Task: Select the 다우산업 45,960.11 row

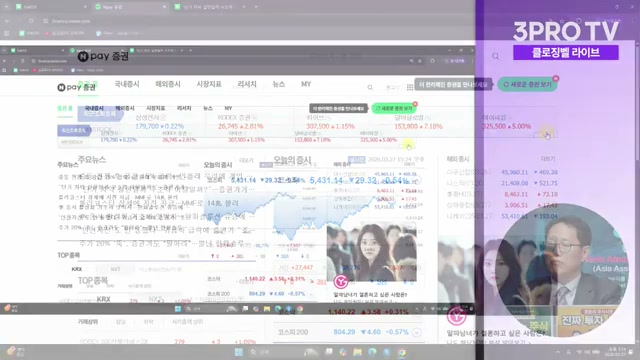Action: click(x=502, y=172)
